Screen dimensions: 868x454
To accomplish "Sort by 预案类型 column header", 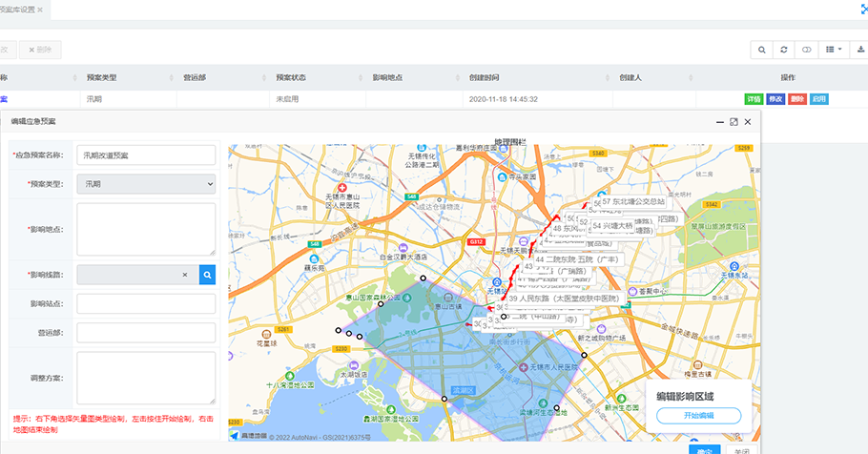I will click(x=102, y=77).
